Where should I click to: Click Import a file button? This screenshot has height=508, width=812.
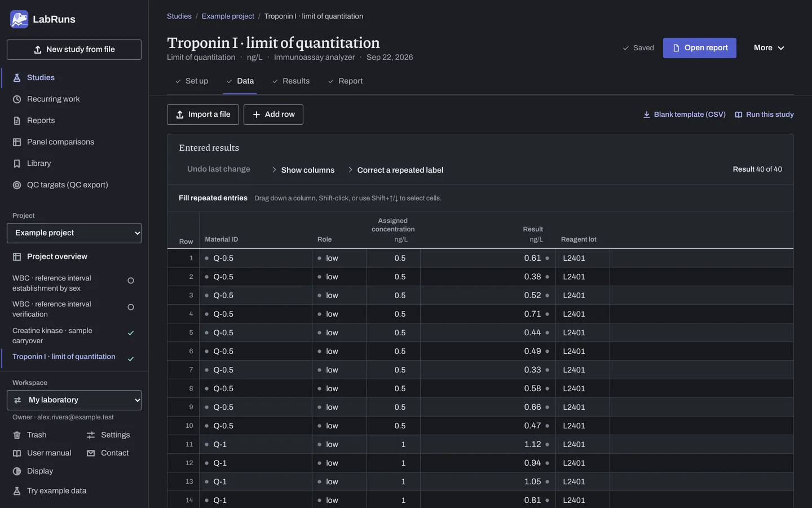pos(203,115)
